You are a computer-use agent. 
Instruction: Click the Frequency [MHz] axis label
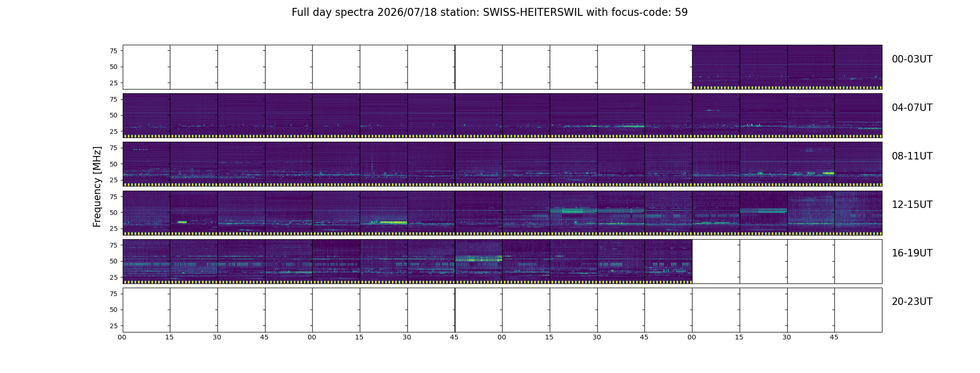97,186
